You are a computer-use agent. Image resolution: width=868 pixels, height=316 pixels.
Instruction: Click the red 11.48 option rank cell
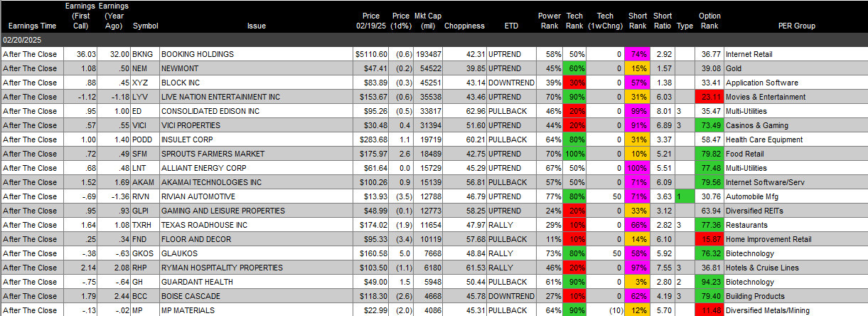click(x=709, y=310)
